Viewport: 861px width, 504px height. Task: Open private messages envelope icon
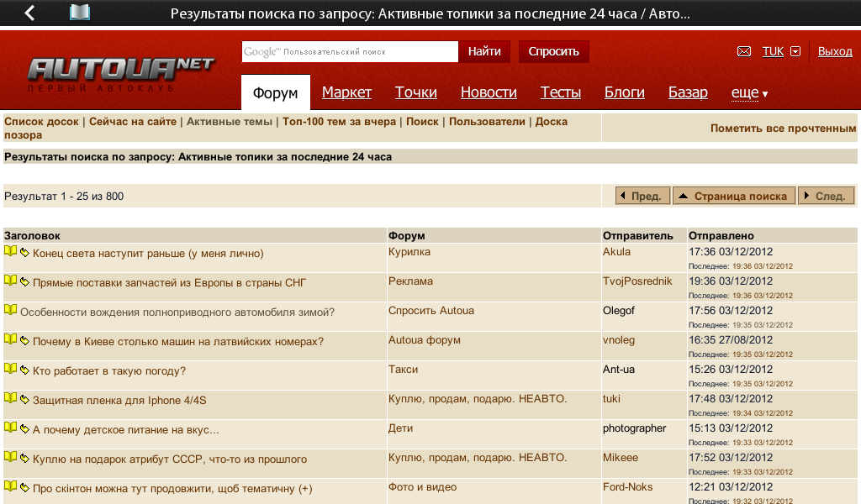[743, 51]
